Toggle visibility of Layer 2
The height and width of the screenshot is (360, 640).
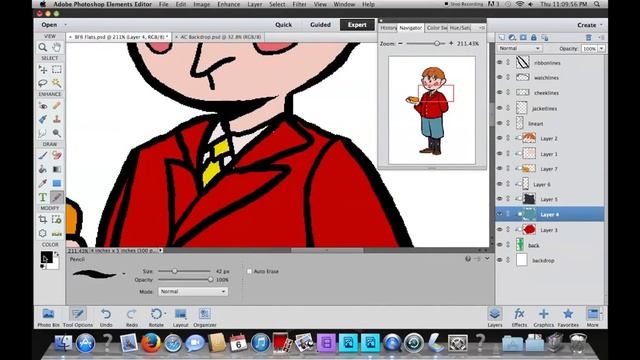click(x=500, y=138)
